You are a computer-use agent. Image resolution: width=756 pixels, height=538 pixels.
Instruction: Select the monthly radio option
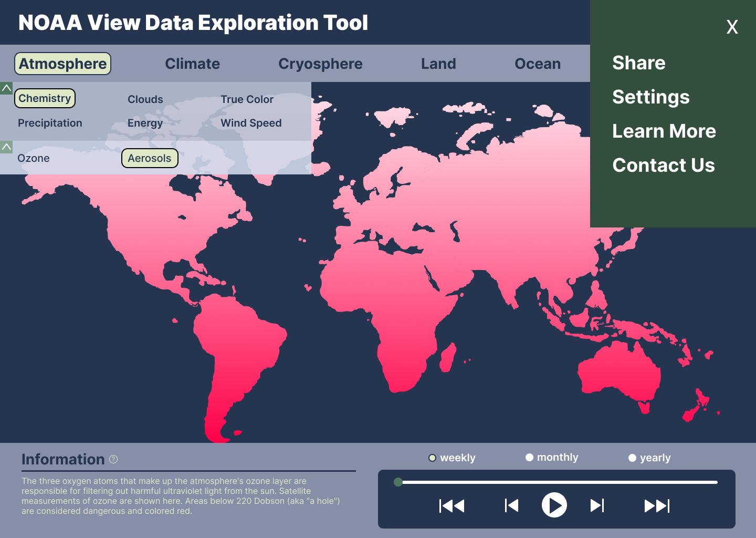[529, 458]
